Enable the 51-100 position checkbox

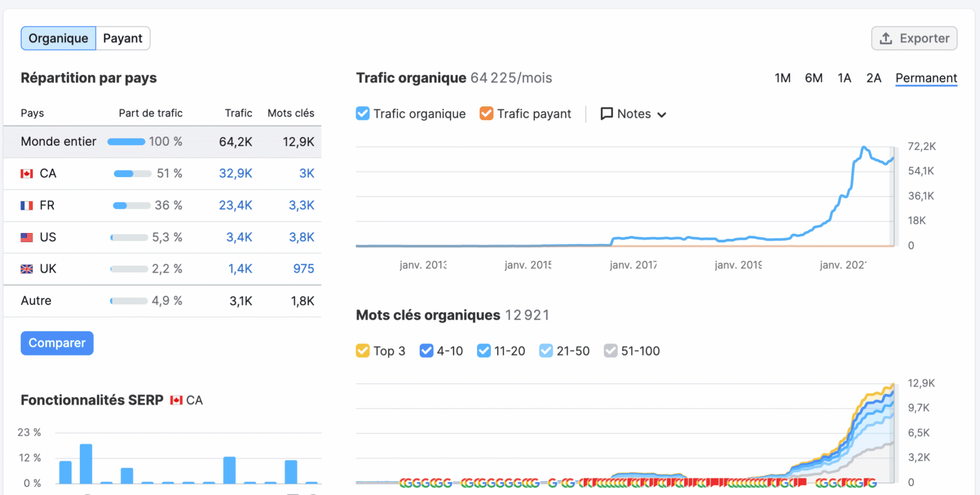(611, 350)
